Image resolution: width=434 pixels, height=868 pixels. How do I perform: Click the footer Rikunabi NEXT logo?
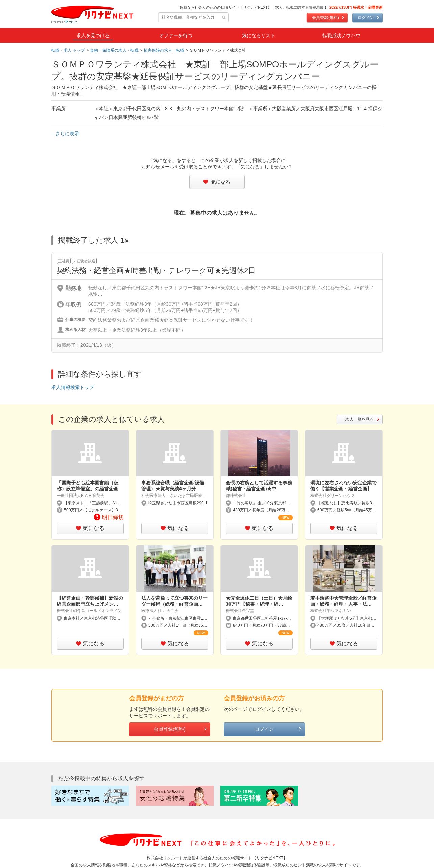pos(141,840)
